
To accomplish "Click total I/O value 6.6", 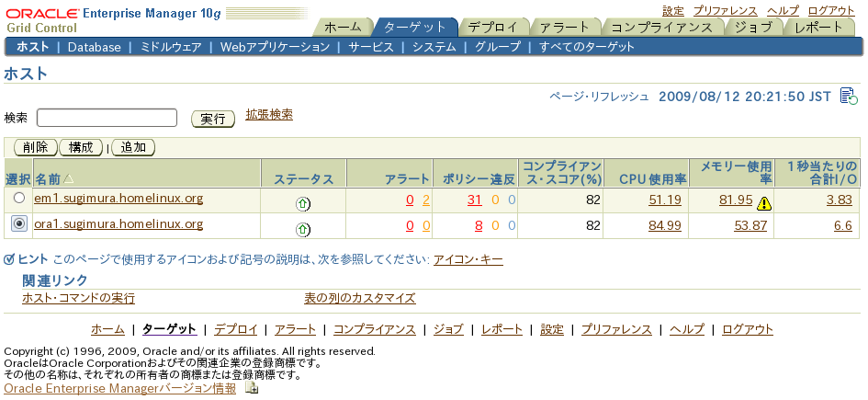I will coord(843,226).
